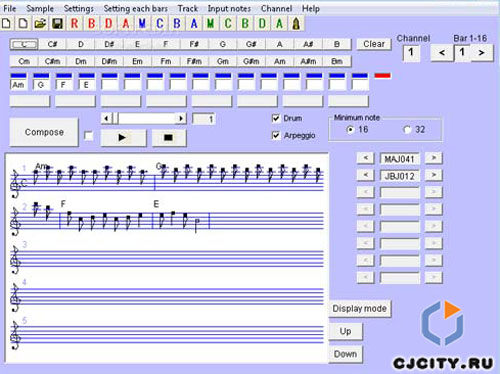Screen dimensions: 500x374
Task: Open the Help menu
Action: [x=311, y=8]
